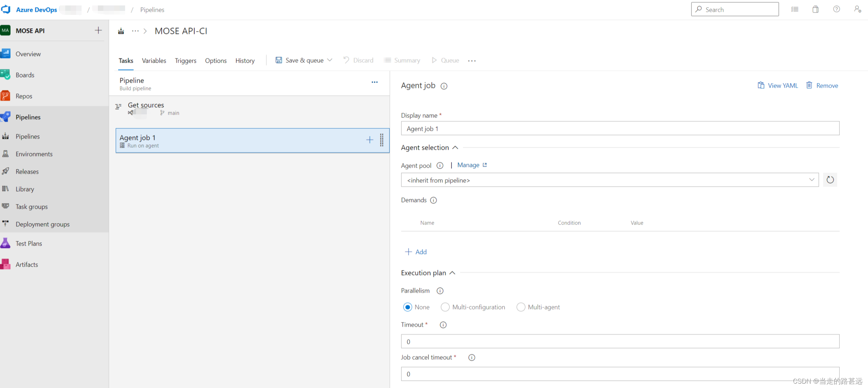Select the Releases sidebar icon
Image resolution: width=868 pixels, height=388 pixels.
tap(5, 171)
